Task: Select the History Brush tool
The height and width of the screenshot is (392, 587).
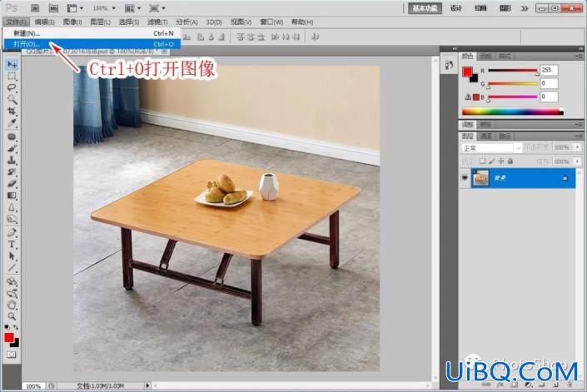Action: pyautogui.click(x=12, y=171)
